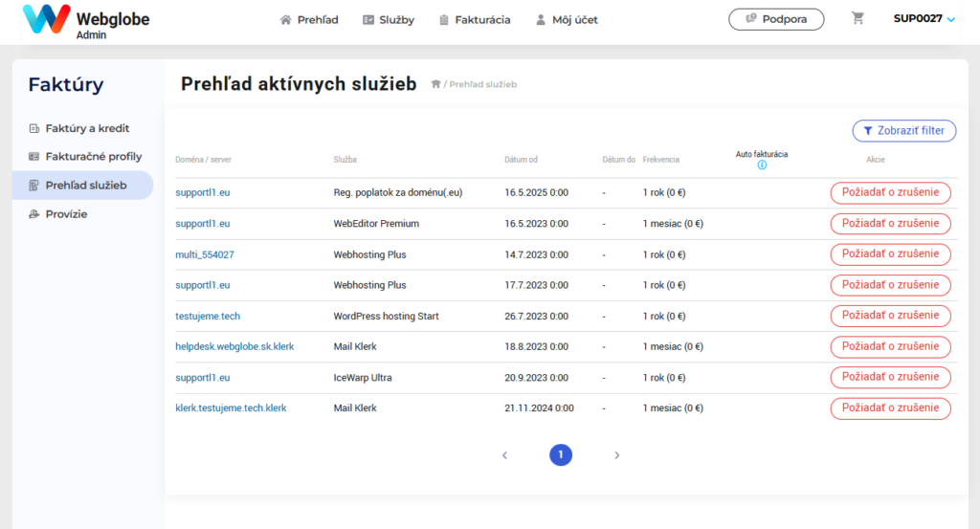Click the home icon next to Prehľad
This screenshot has height=529, width=980.
coord(285,20)
